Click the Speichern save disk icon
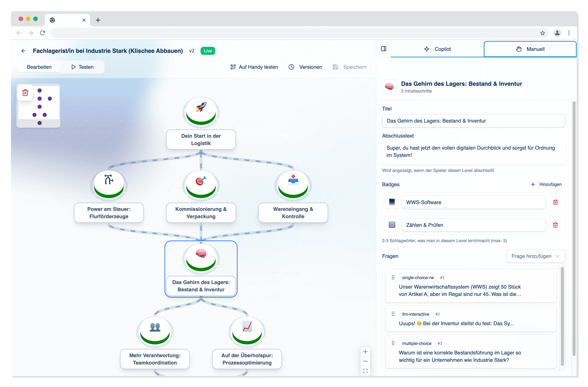The image size is (588, 387). point(335,67)
